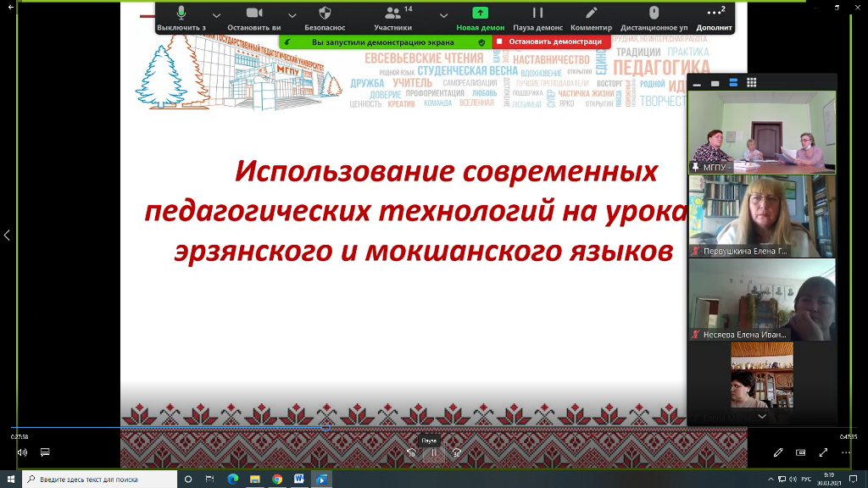Expand the audio options arrow
This screenshot has height=488, width=868.
click(216, 15)
